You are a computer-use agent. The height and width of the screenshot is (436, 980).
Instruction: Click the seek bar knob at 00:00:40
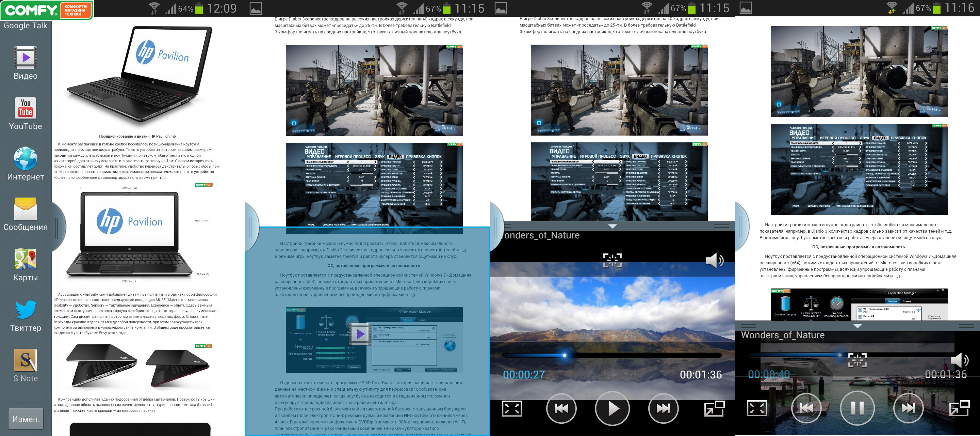pyautogui.click(x=839, y=355)
